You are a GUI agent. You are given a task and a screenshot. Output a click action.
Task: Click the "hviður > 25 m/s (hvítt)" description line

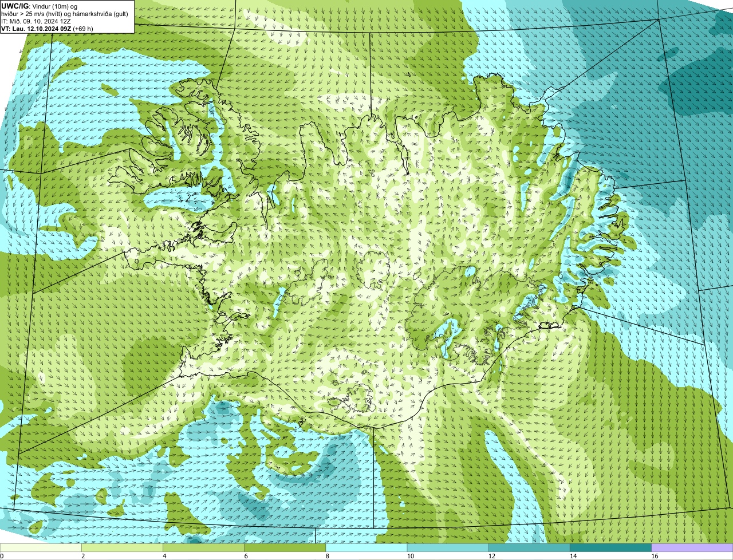65,13
